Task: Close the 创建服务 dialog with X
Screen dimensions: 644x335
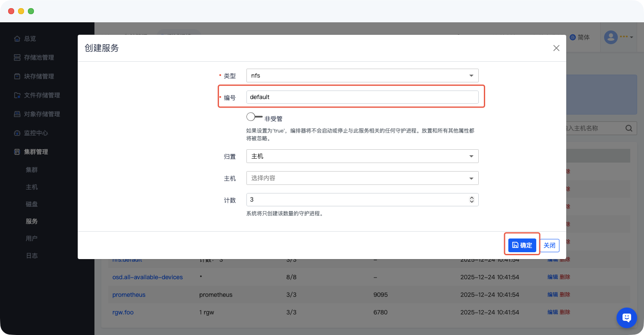Action: pos(556,48)
